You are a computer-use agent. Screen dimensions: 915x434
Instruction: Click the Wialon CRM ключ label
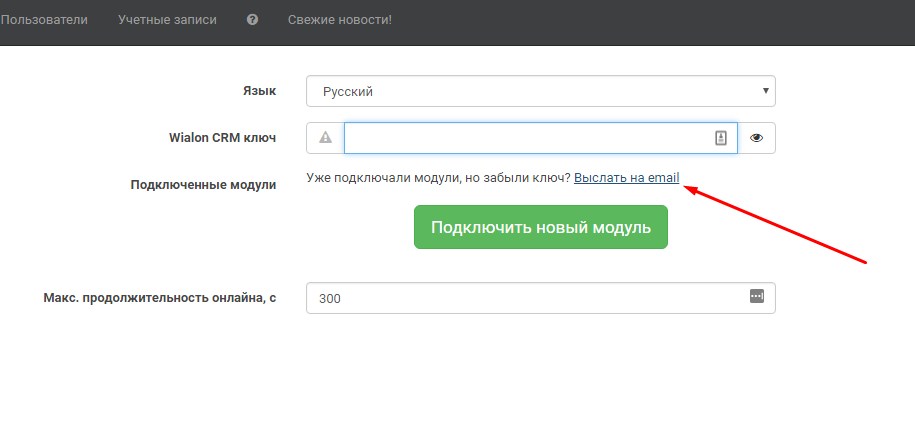(222, 137)
